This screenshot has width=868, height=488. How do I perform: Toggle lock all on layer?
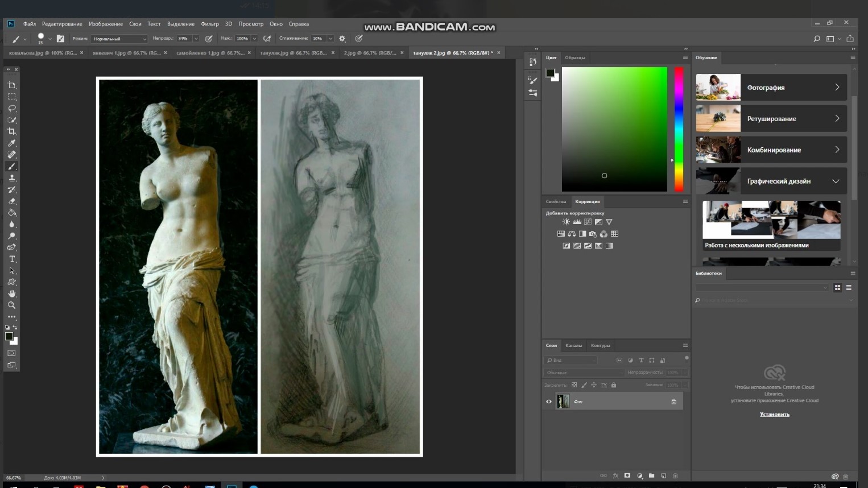coord(613,385)
